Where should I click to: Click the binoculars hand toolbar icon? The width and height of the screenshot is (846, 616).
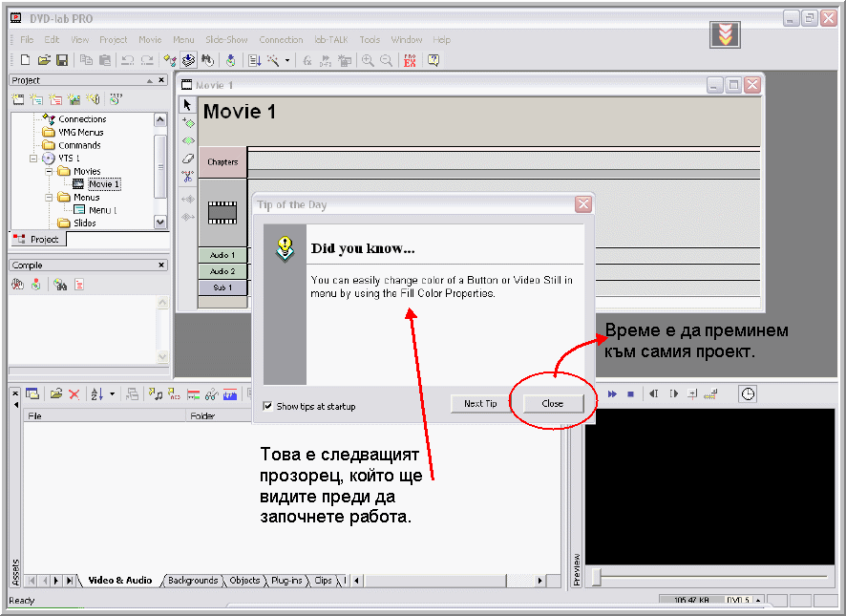[x=207, y=60]
